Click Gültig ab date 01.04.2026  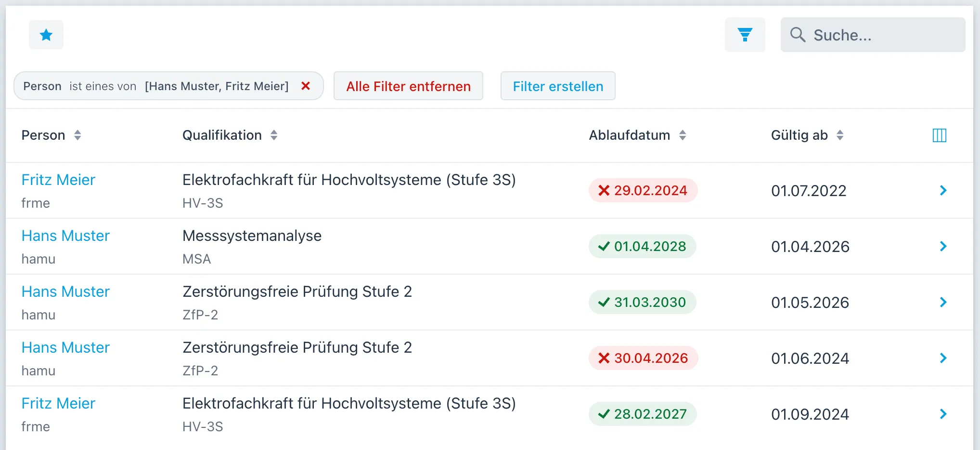pyautogui.click(x=810, y=247)
